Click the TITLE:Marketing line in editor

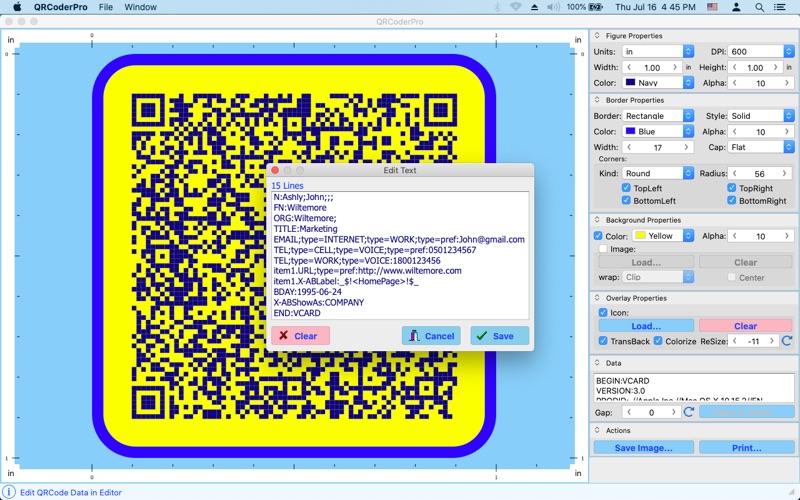click(305, 229)
